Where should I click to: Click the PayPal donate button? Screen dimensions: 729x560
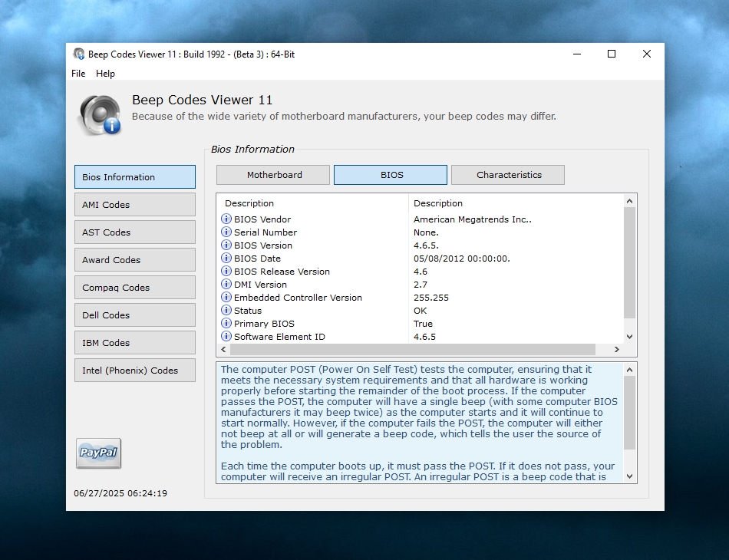(x=98, y=453)
